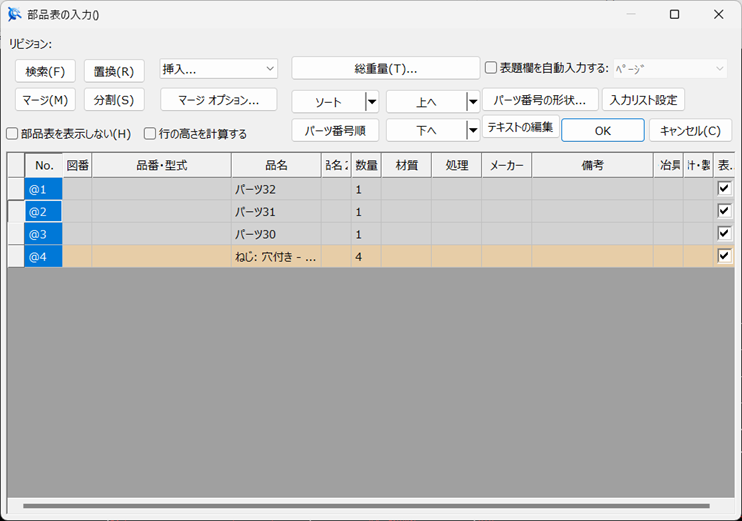Click the テキストの編集 button

[x=521, y=127]
